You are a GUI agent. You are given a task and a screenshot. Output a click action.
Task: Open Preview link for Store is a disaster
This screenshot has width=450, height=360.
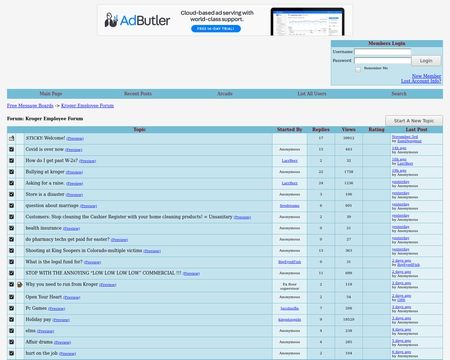pos(74,195)
